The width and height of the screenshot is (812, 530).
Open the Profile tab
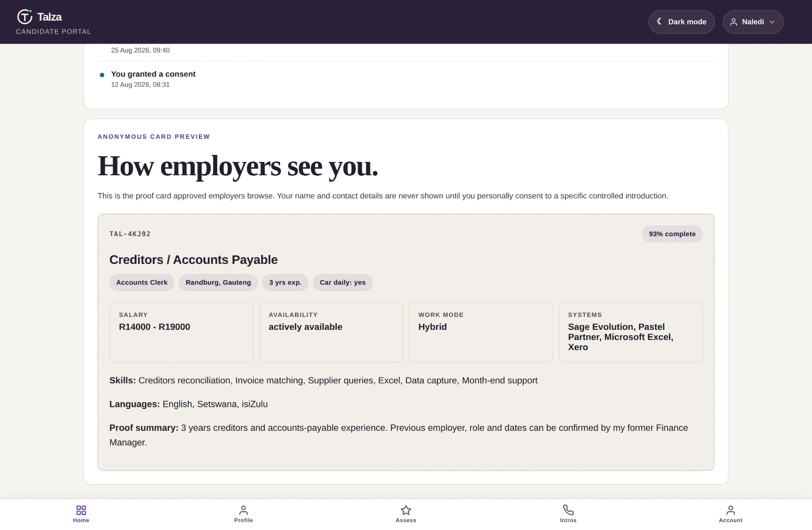[x=244, y=514]
